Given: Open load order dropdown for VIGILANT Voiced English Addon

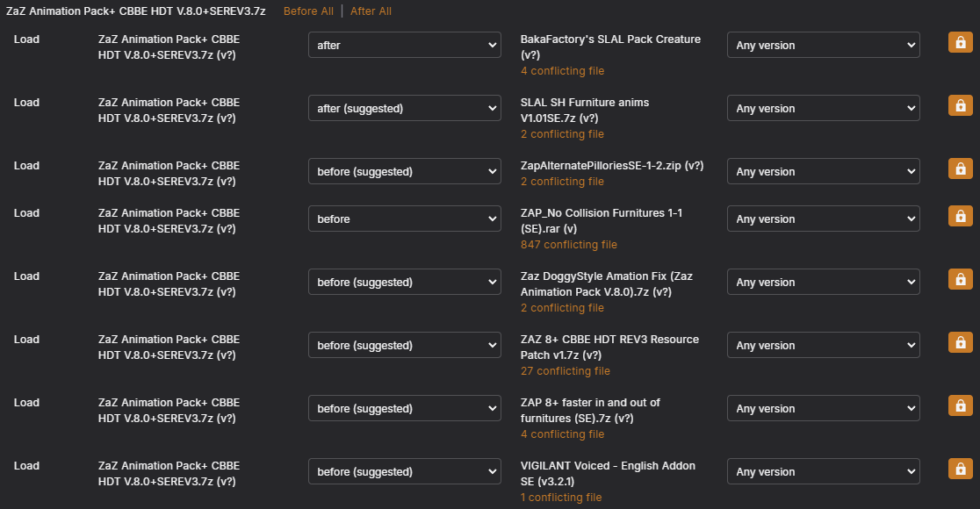Looking at the screenshot, I should coord(404,471).
